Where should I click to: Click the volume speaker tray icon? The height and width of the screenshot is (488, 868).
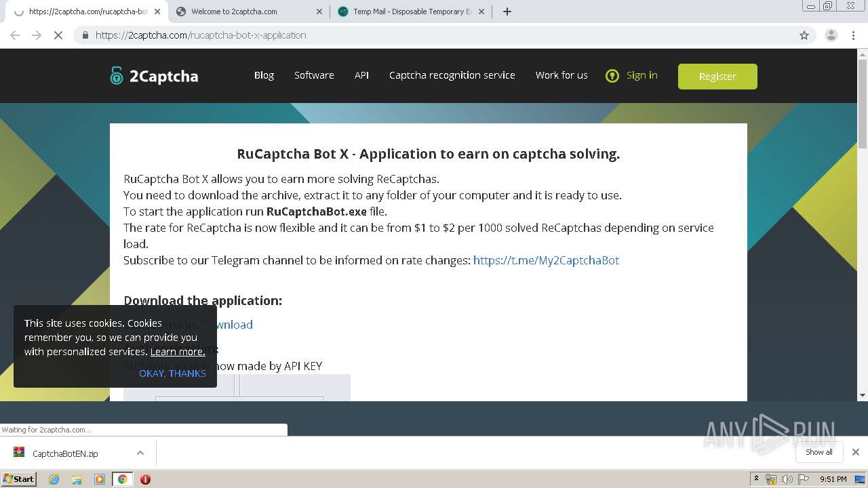tap(787, 479)
